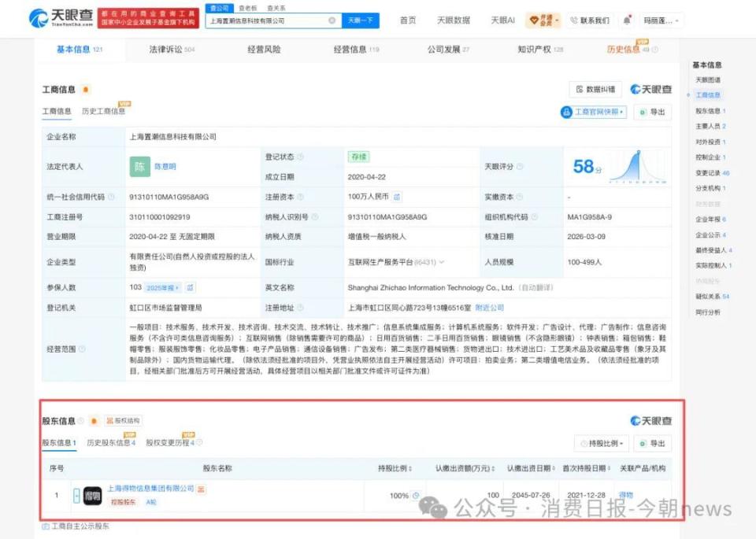Click the info icon next to 实缴资本

click(x=519, y=197)
